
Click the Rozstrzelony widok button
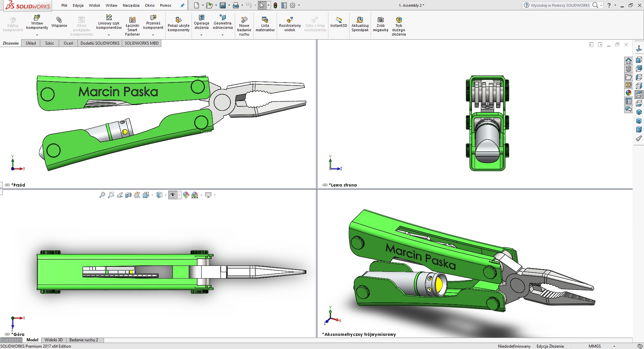click(290, 24)
